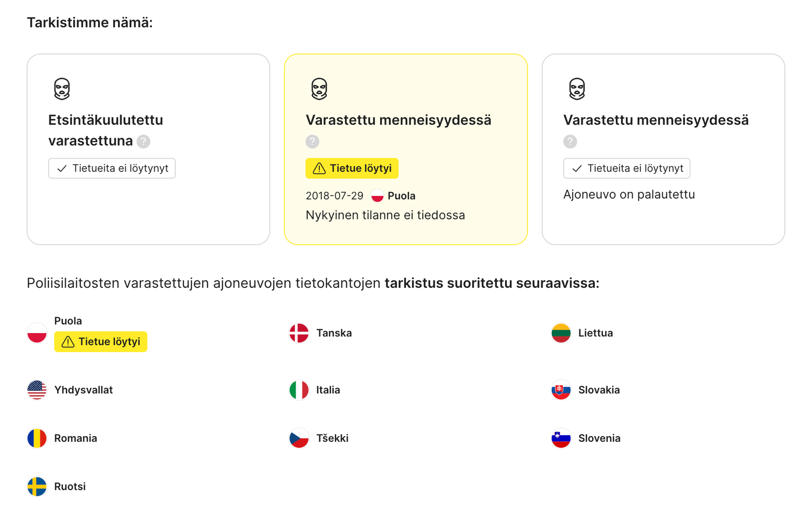
Task: Click Tietueita ei löytynyt badge in first card
Action: tap(112, 168)
